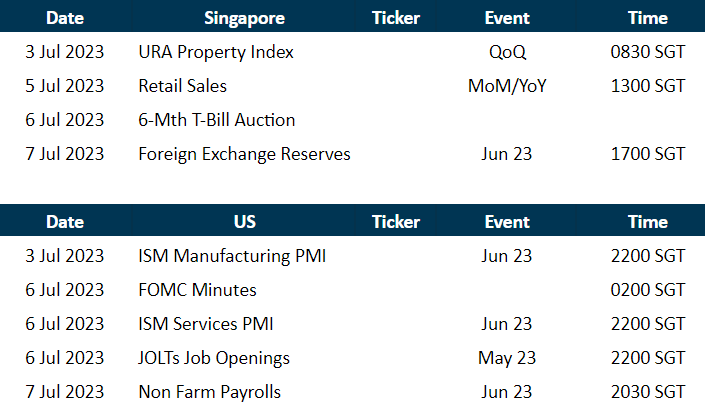Click the 0200 SGT time cell
Screen dimensions: 705x406
click(x=648, y=290)
